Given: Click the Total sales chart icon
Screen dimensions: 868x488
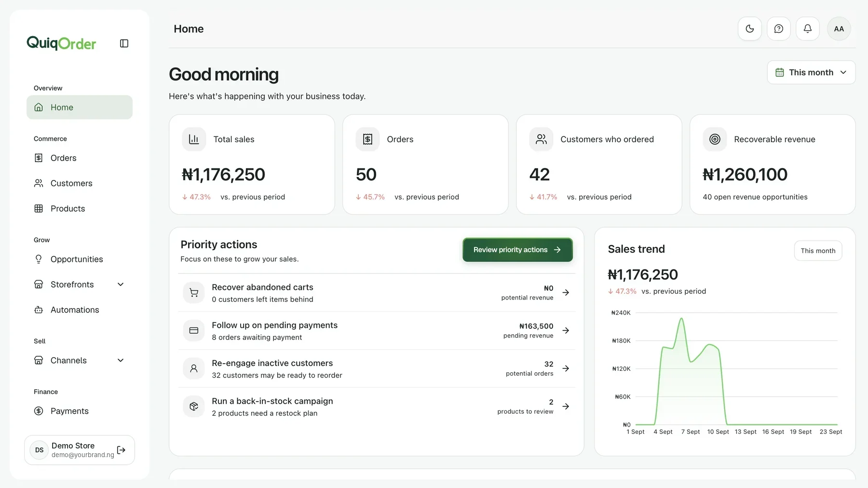Looking at the screenshot, I should (x=194, y=139).
